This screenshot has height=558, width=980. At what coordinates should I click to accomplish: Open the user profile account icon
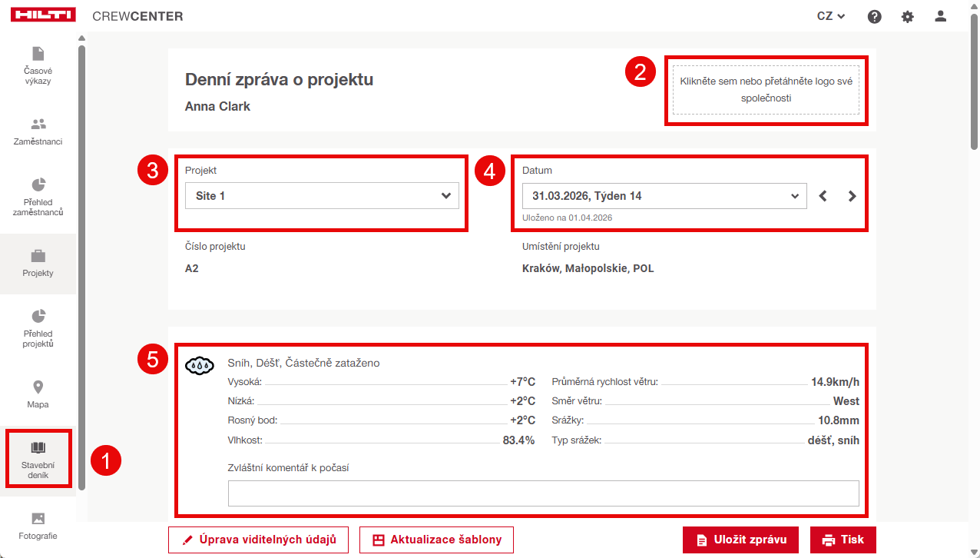(x=940, y=16)
